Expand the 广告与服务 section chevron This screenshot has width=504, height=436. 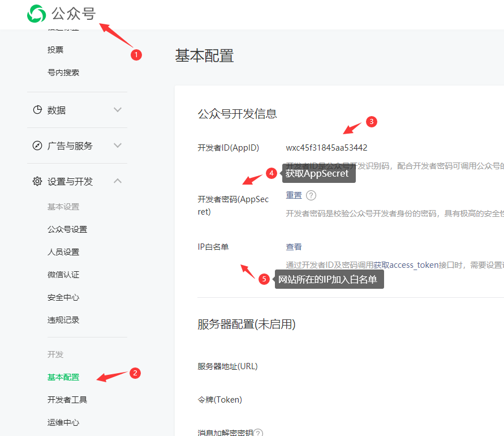tap(118, 146)
